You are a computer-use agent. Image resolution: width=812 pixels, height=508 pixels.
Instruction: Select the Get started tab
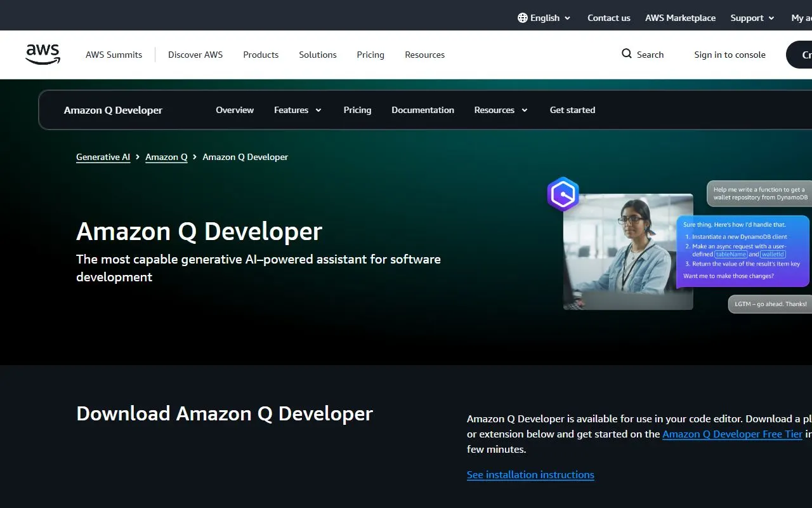pos(572,110)
